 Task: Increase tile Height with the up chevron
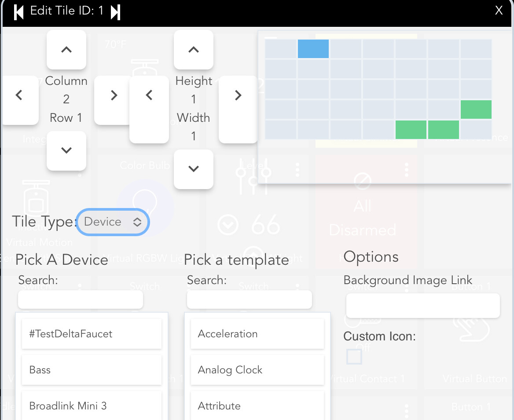[194, 49]
